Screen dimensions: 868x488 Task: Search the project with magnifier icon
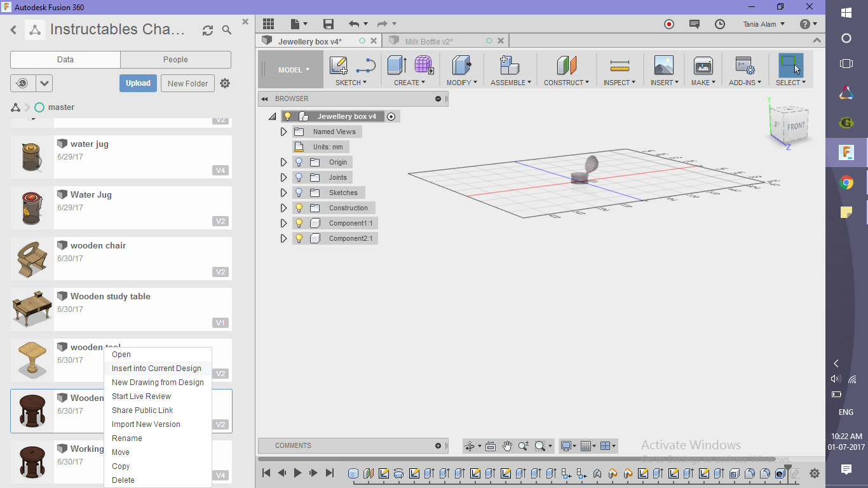click(227, 30)
